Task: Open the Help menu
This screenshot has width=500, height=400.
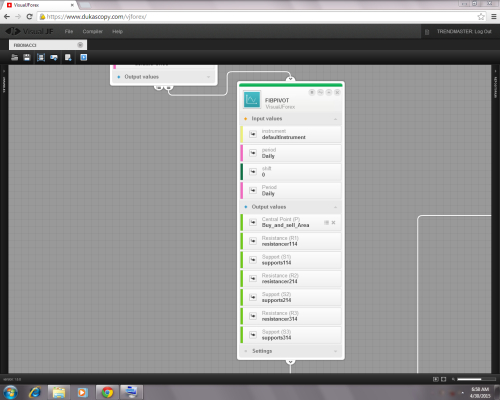Action: pos(117,31)
